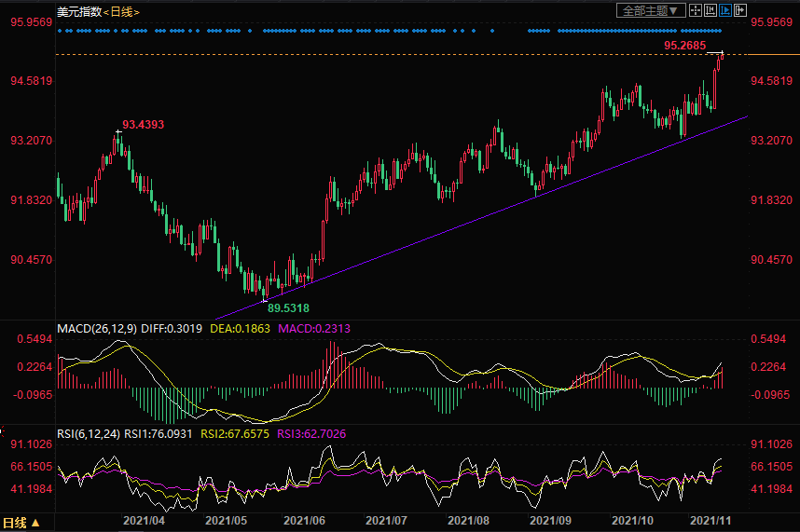Image resolution: width=800 pixels, height=532 pixels.
Task: Click the MACD(26,12,9) indicator label
Action: click(x=95, y=328)
